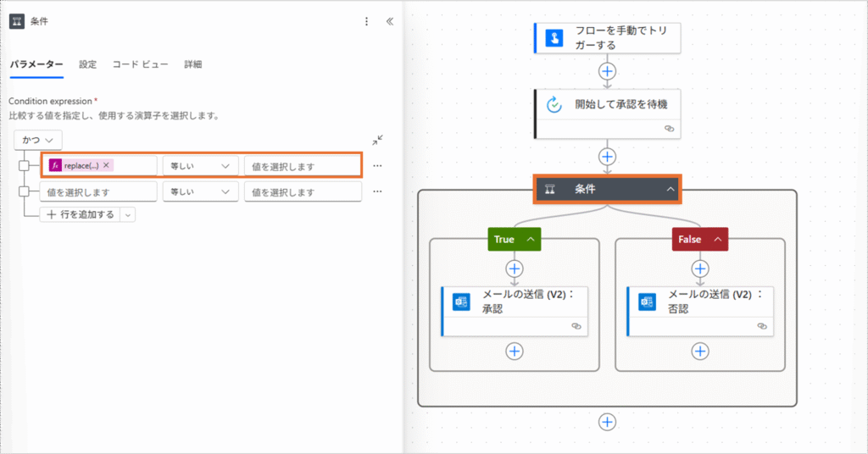Screen dimensions: 868x454
Task: Open the かつ operator dropdown
Action: pyautogui.click(x=37, y=140)
